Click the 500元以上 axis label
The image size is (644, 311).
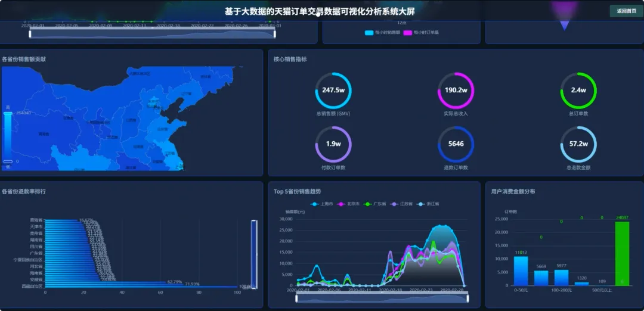pos(602,291)
